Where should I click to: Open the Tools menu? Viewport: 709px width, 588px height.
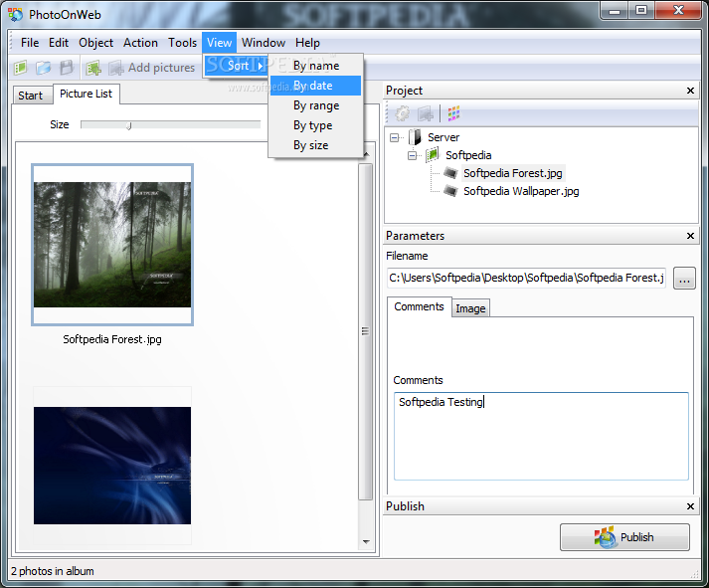(183, 43)
